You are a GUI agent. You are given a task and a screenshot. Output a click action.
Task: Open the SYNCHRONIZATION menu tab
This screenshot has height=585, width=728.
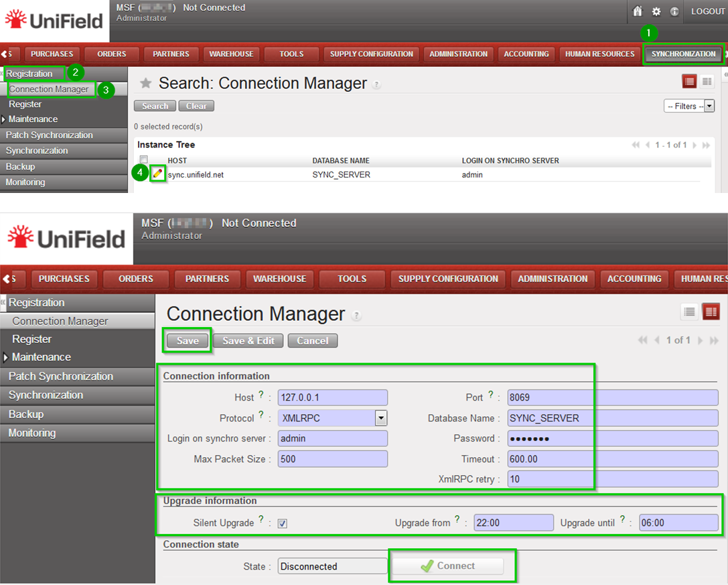(x=683, y=54)
